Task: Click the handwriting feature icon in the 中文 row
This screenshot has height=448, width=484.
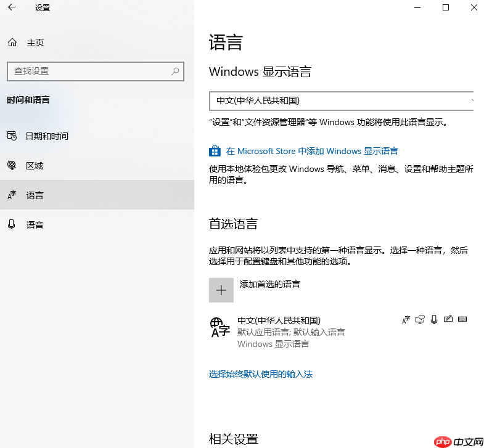Action: 448,319
